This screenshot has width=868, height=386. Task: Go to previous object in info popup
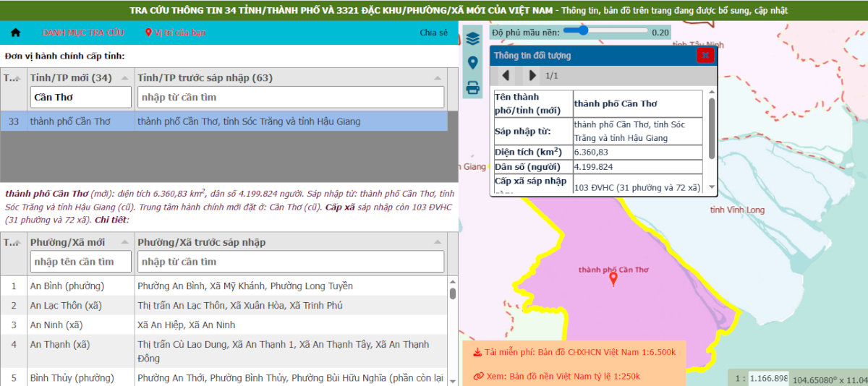(x=506, y=75)
